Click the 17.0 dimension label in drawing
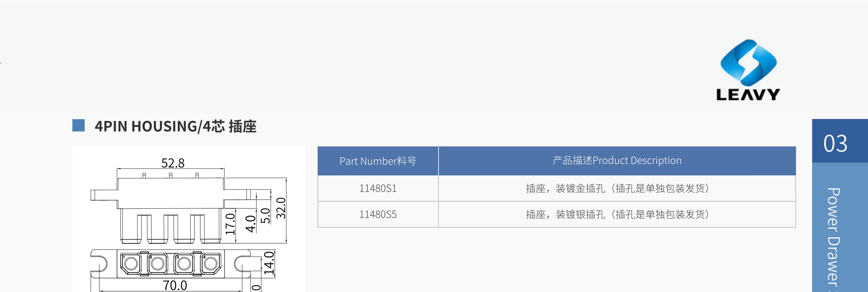868x292 pixels. tap(230, 224)
